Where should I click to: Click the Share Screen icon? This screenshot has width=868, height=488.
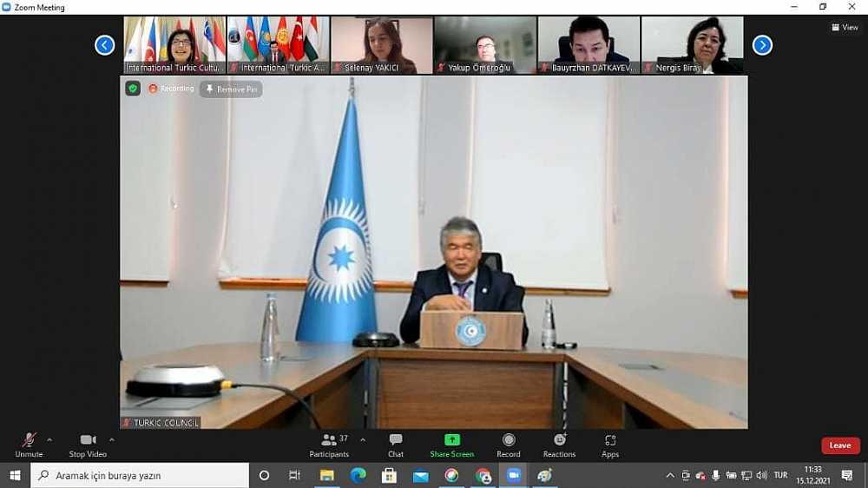pyautogui.click(x=451, y=440)
